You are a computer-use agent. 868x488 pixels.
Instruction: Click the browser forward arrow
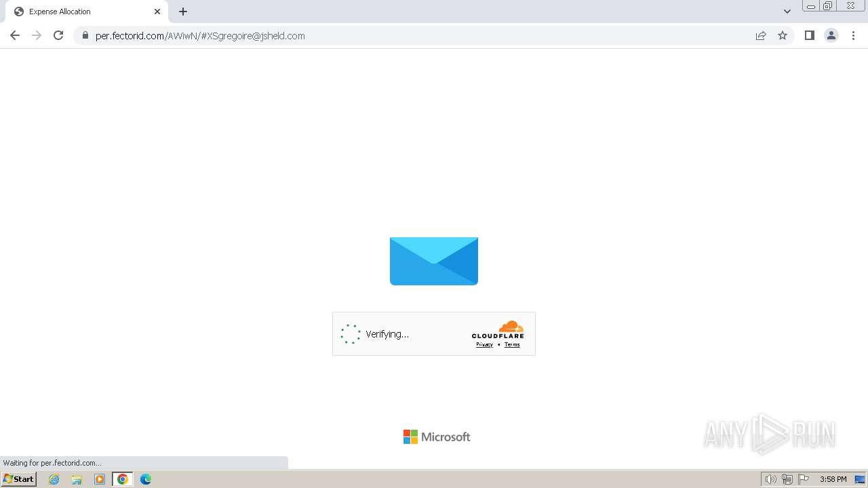coord(37,35)
